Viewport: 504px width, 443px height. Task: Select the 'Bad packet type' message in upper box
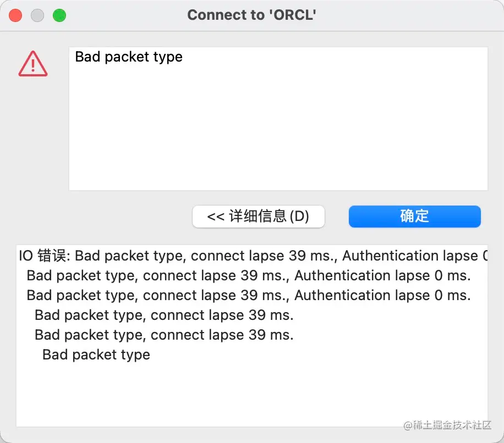point(129,57)
